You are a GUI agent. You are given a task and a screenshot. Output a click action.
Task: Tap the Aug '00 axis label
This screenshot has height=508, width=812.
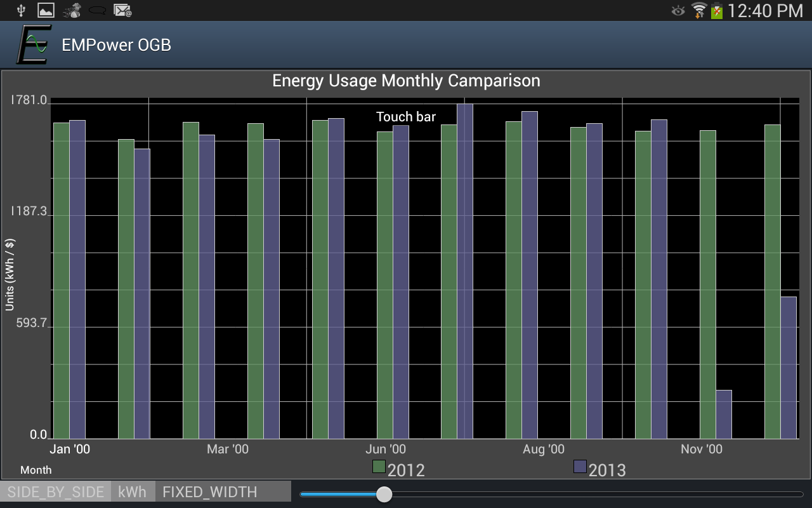[544, 450]
